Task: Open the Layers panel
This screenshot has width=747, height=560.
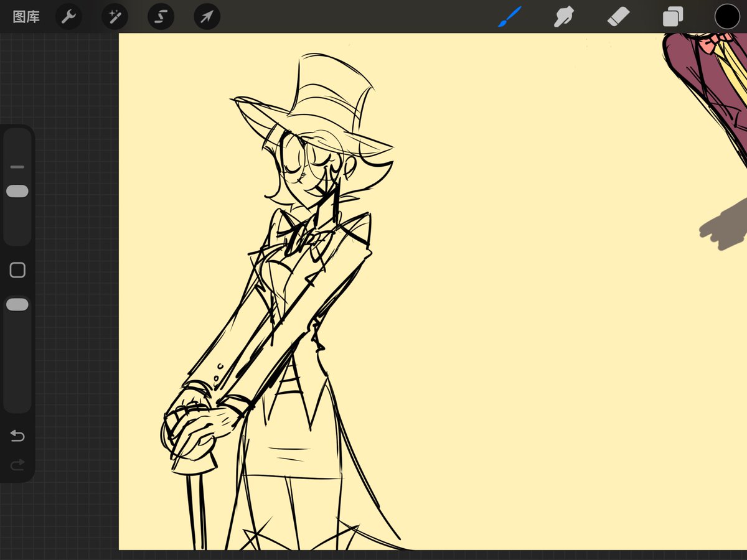Action: point(673,17)
